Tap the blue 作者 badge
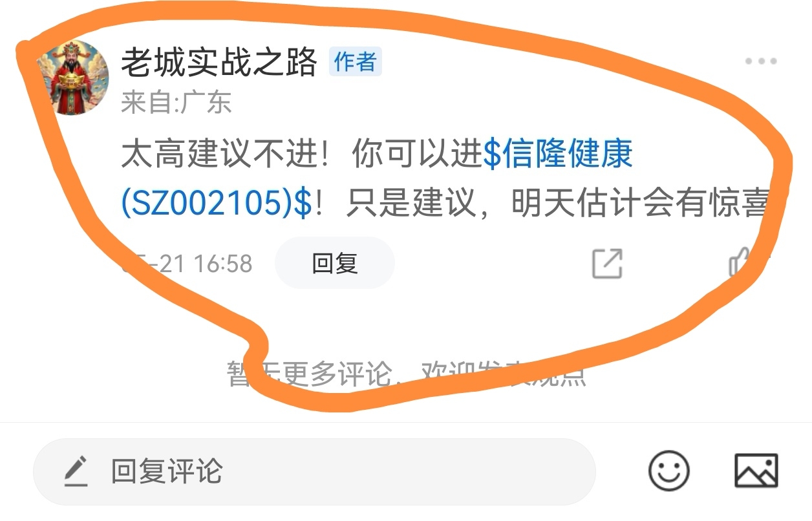The width and height of the screenshot is (812, 521). click(x=355, y=62)
